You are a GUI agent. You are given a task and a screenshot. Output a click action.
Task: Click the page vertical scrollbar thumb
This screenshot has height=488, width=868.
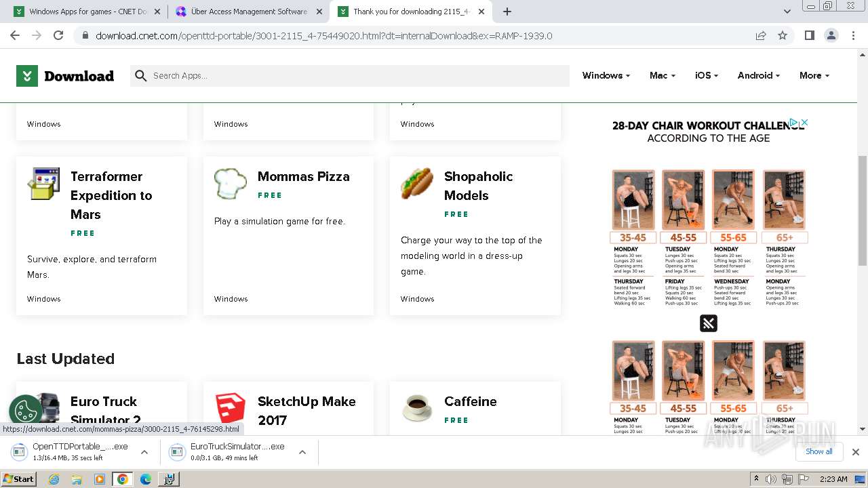click(863, 210)
